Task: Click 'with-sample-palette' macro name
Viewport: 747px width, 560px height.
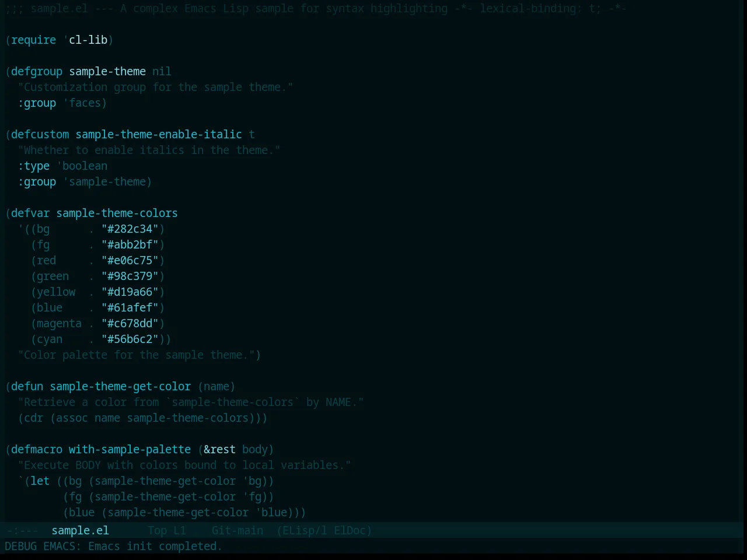Action: coord(130,449)
